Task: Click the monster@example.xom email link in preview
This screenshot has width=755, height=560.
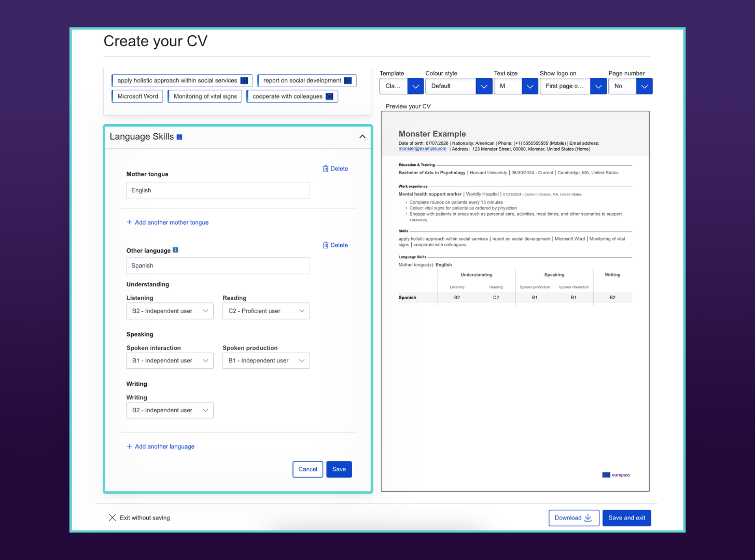Action: (x=422, y=149)
